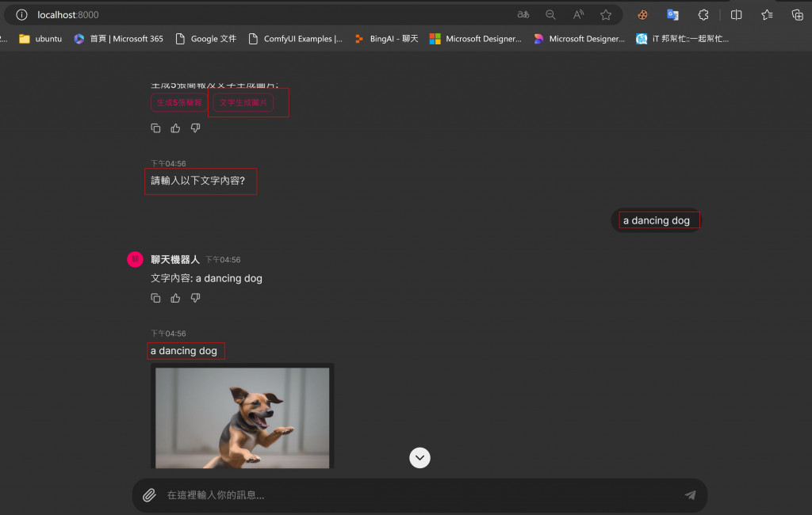
Task: Open the ComfyUI Examples bookmark
Action: (x=296, y=39)
